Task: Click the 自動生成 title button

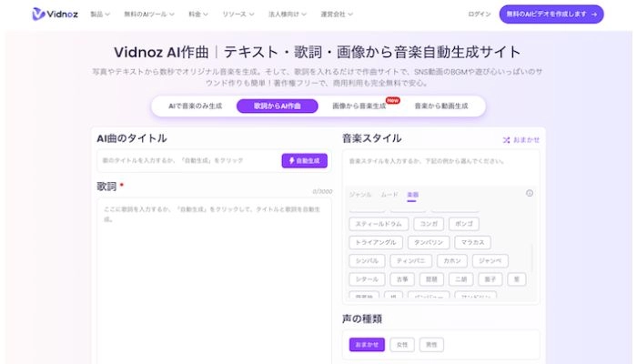Action: point(304,161)
